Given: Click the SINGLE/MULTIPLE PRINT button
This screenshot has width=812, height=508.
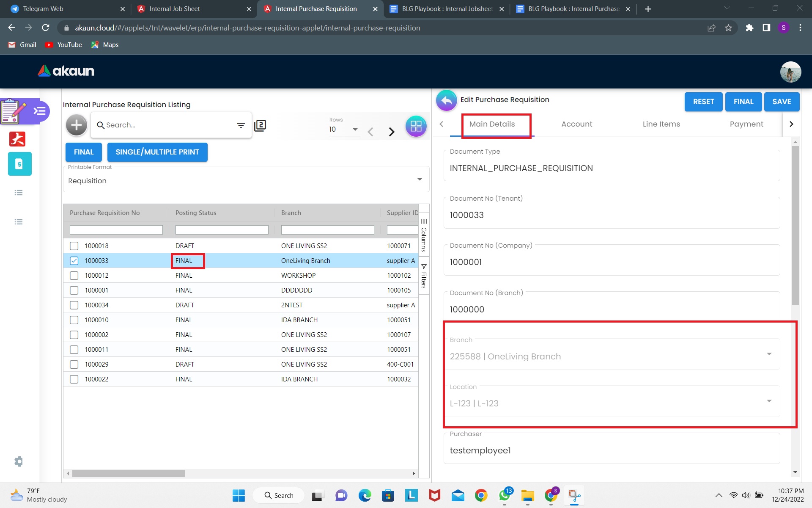Looking at the screenshot, I should [157, 152].
